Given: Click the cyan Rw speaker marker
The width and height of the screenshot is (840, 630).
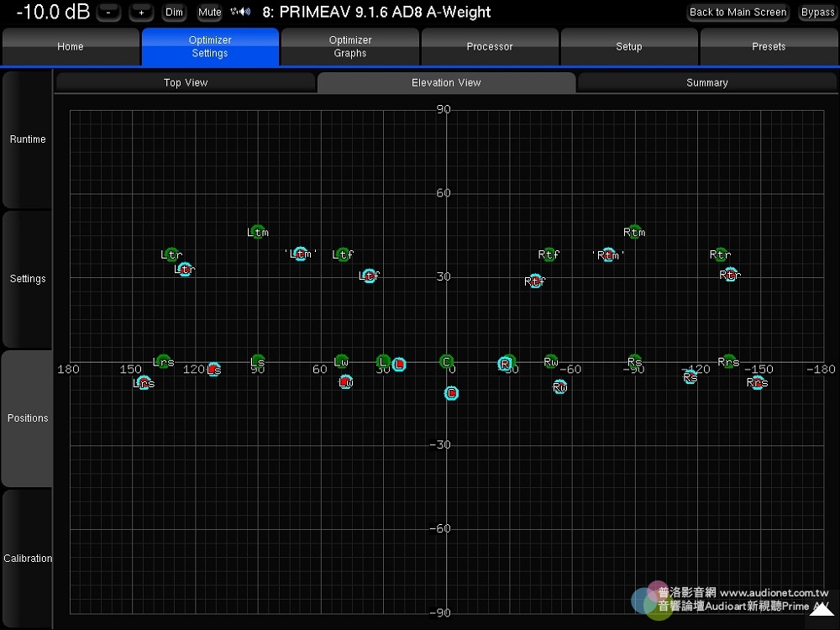Looking at the screenshot, I should coord(560,386).
